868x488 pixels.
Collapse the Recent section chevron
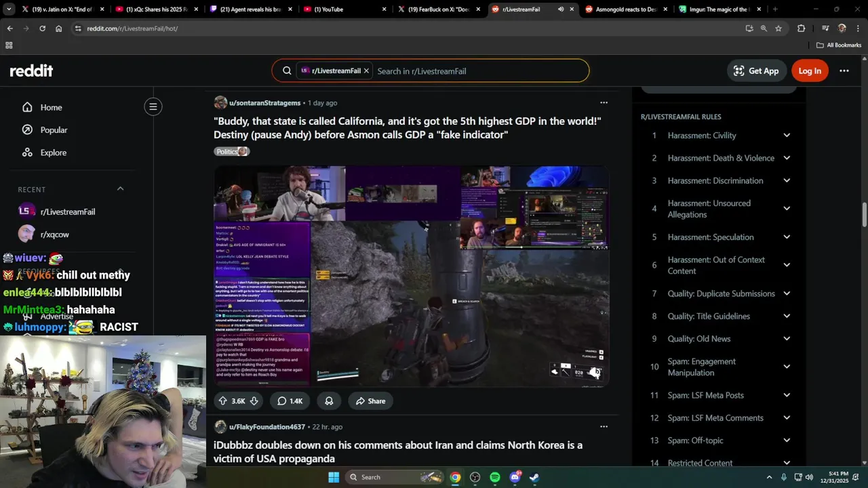coord(121,188)
